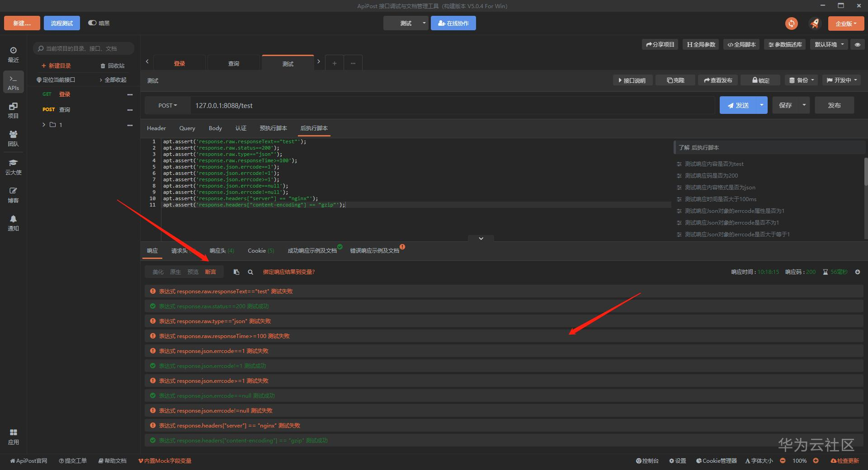
Task: Open the Send (发送) dropdown arrow
Action: point(762,105)
